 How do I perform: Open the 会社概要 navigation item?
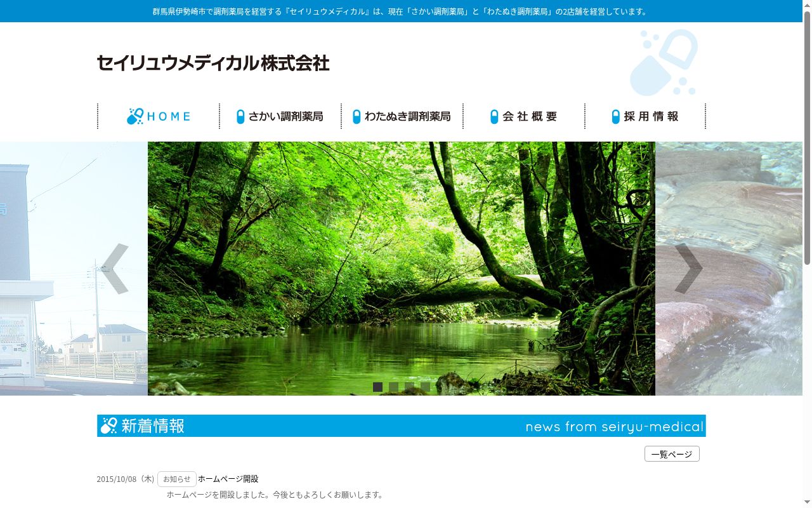coord(524,116)
